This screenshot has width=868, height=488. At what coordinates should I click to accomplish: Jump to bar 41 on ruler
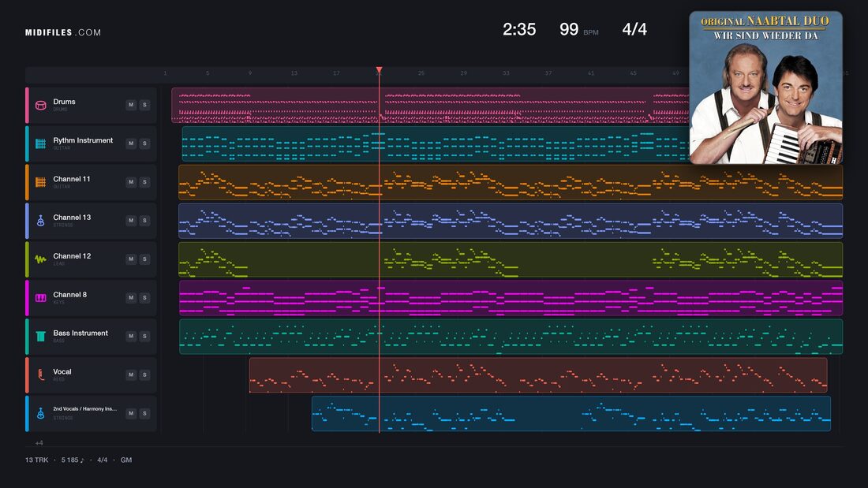coord(591,73)
